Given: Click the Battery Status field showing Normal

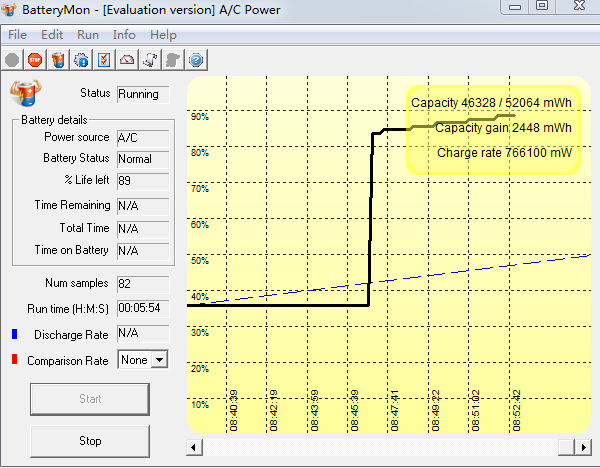Looking at the screenshot, I should (x=143, y=159).
